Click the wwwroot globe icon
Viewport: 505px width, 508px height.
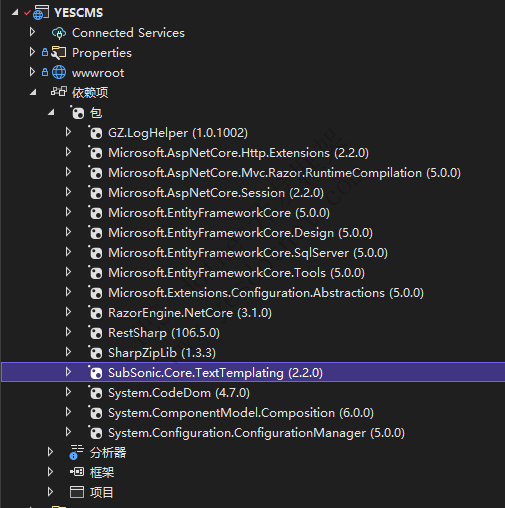59,73
